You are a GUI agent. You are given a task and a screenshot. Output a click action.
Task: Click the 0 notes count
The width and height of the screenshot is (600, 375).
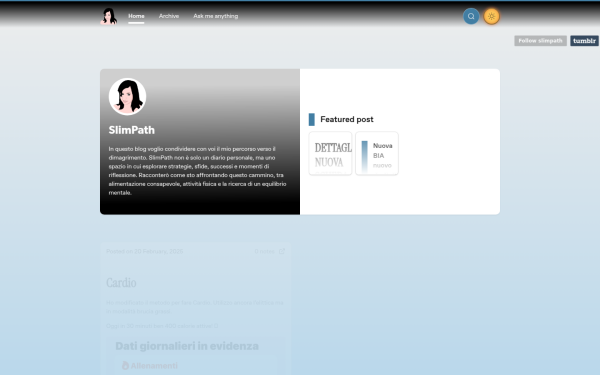point(264,251)
